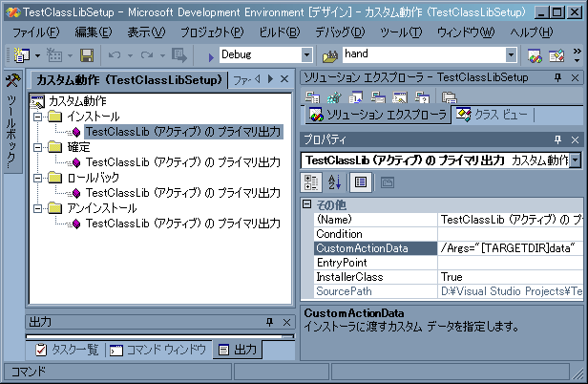The width and height of the screenshot is (588, 384).
Task: Open the User Interface Editor icon
Action: pyautogui.click(x=378, y=97)
